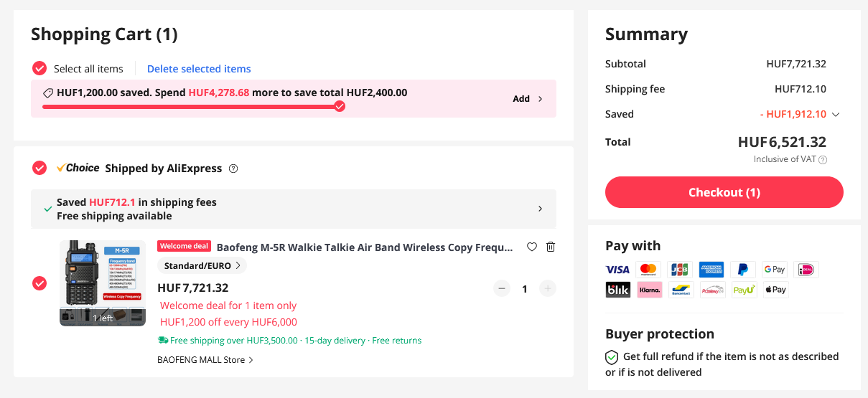Select the Visa payment icon

tap(617, 270)
